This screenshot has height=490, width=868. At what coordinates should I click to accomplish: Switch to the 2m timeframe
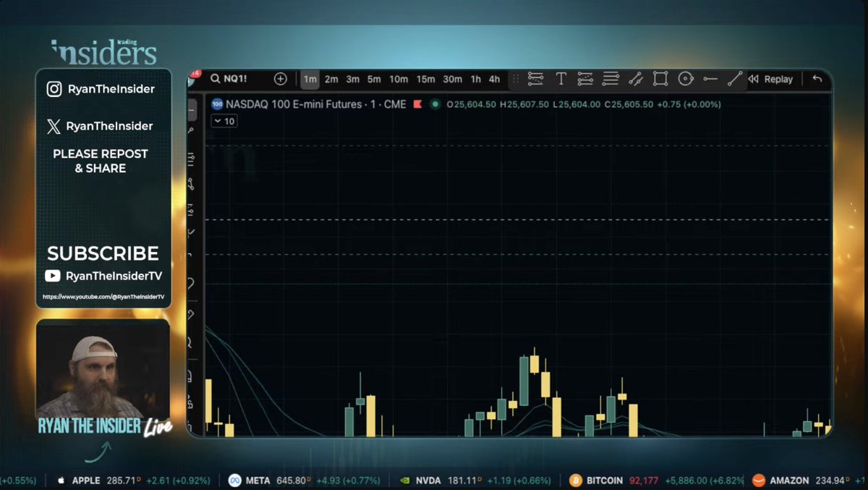click(331, 79)
